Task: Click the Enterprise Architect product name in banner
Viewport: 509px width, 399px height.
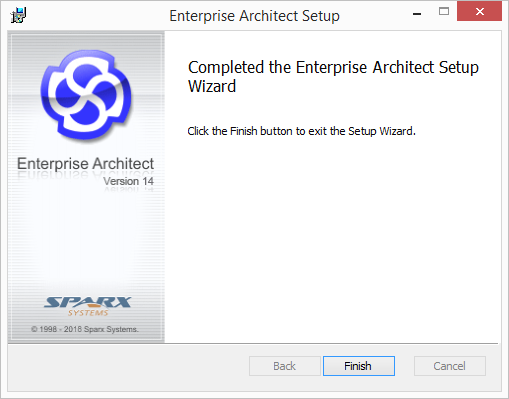Action: coord(85,163)
